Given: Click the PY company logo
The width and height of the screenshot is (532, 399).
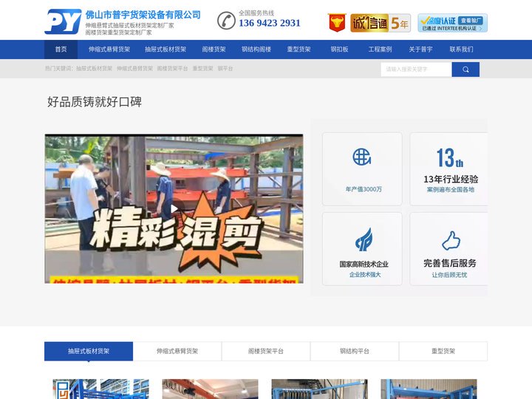Looking at the screenshot, I should 63,22.
